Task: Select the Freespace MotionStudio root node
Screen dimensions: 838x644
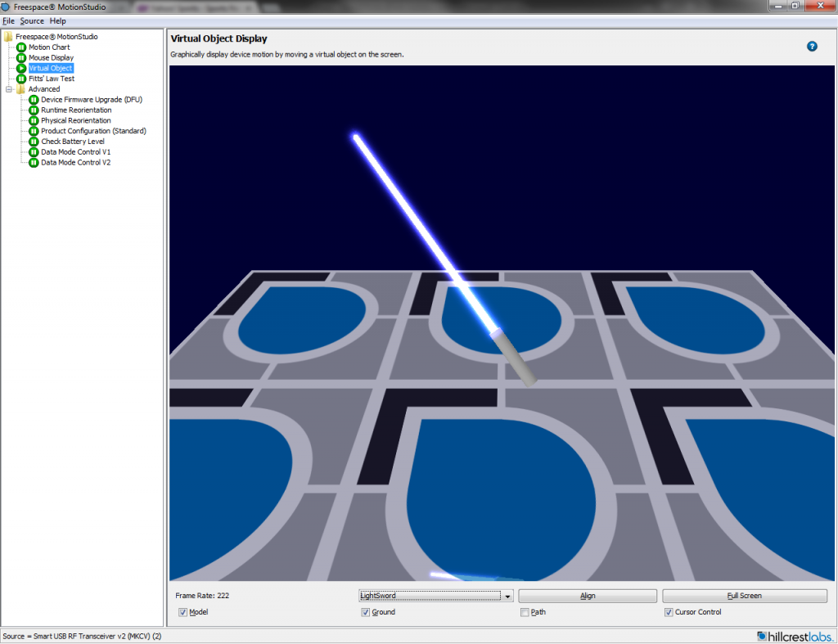Action: (56, 36)
